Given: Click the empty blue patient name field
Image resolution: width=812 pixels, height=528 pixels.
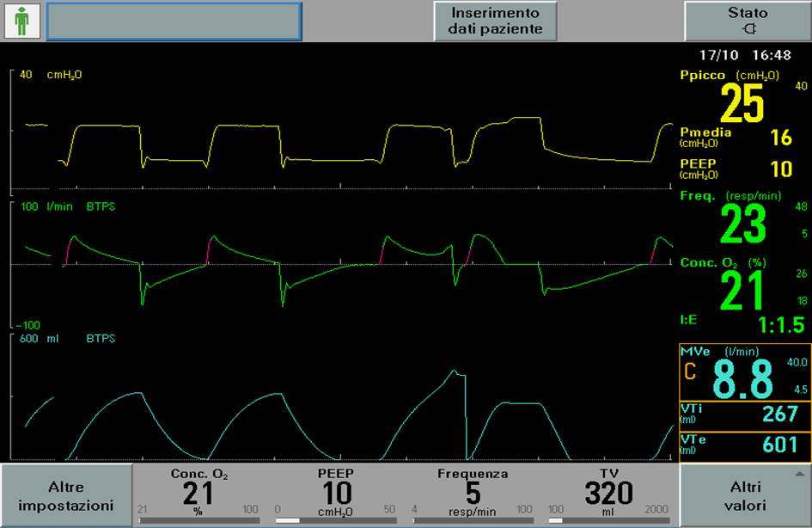Looking at the screenshot, I should point(174,21).
